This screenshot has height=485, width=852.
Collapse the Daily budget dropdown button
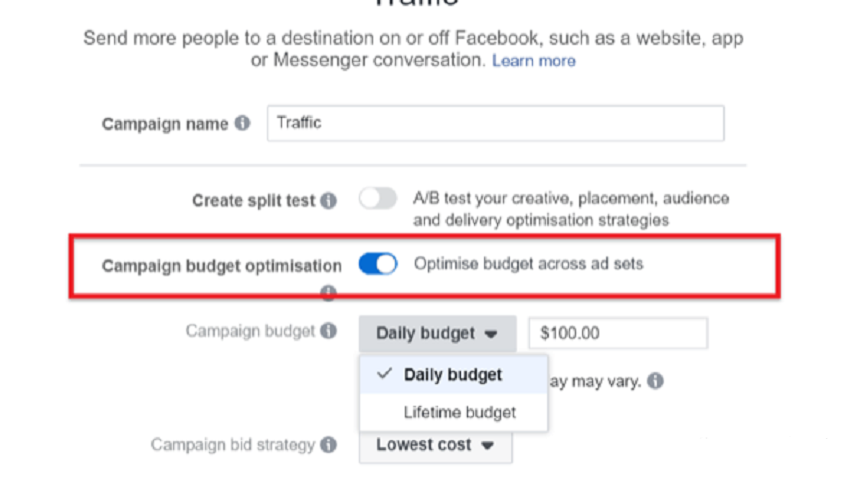[x=437, y=333]
